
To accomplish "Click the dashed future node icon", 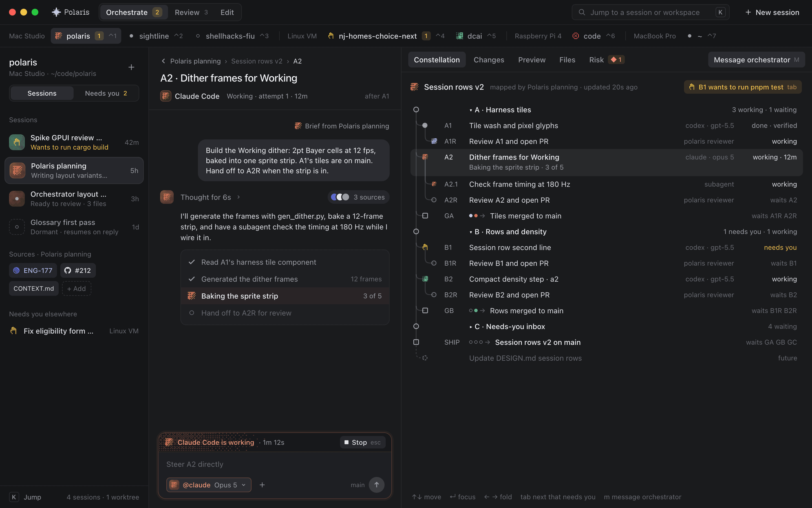I will pos(425,358).
